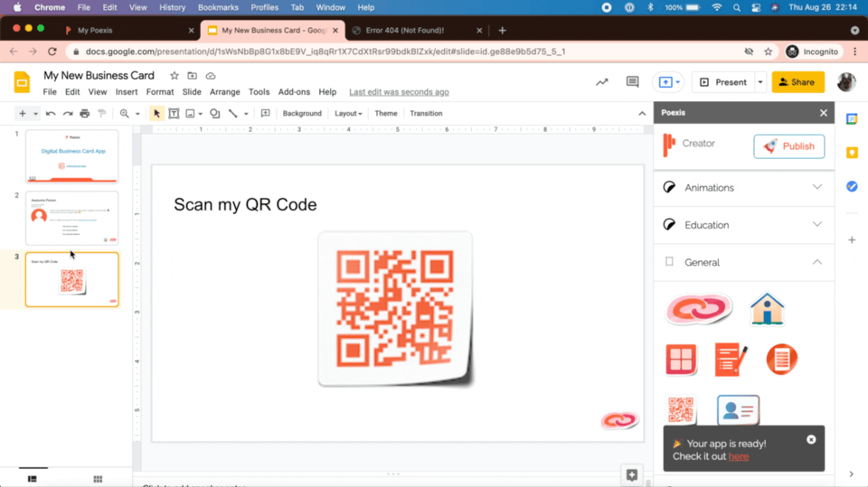Click the Background button
Screen dimensions: 868x487
[302, 114]
